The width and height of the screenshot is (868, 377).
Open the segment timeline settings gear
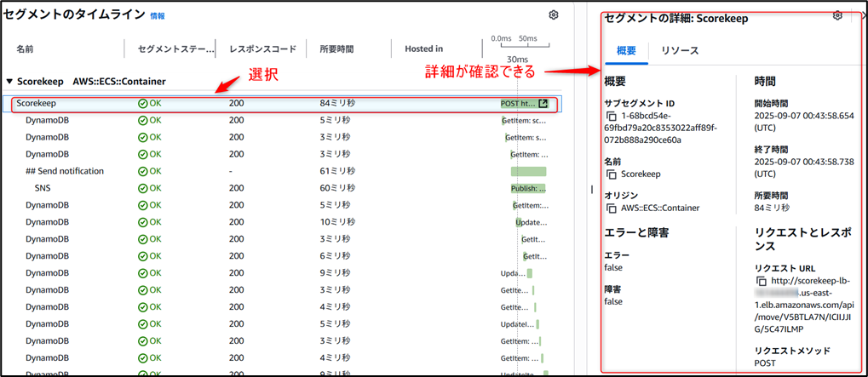554,15
